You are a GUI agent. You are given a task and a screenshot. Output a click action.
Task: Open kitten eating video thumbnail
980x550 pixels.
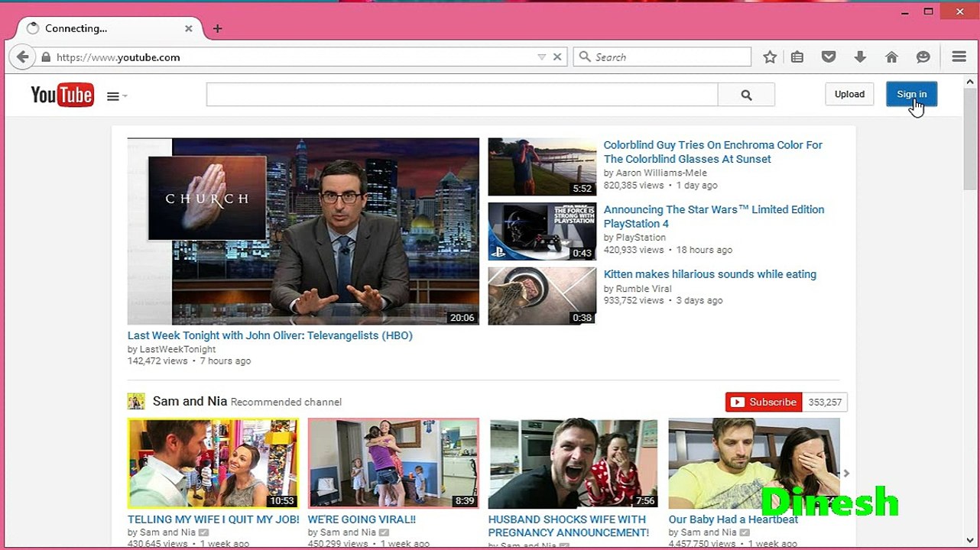(x=542, y=296)
